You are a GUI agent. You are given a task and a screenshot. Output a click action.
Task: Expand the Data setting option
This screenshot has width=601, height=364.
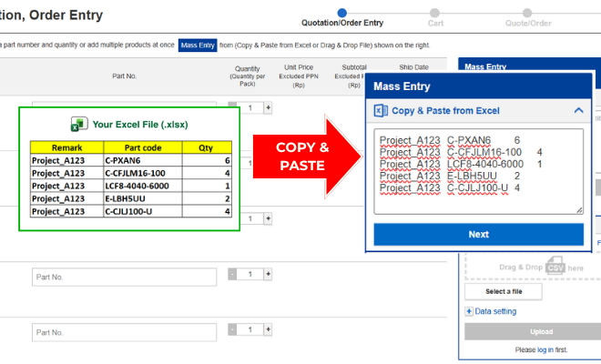[491, 311]
